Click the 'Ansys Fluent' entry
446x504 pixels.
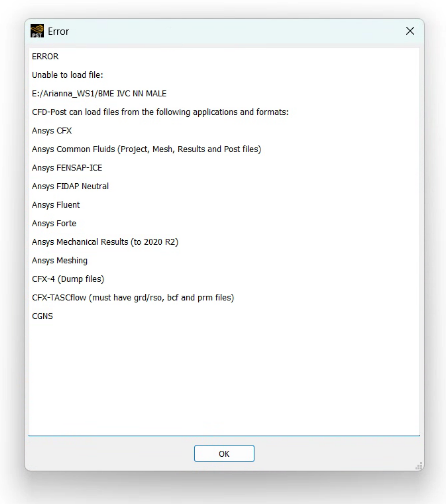pos(56,205)
